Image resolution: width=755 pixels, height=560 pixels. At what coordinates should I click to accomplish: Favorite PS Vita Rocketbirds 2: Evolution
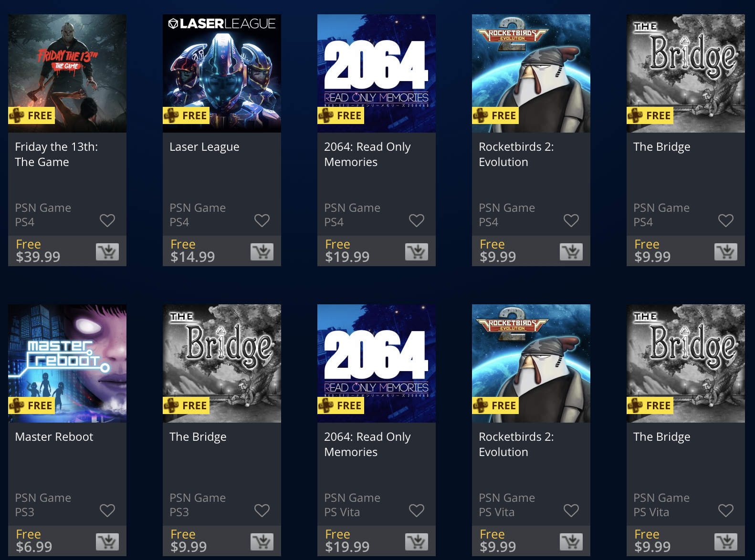click(571, 510)
